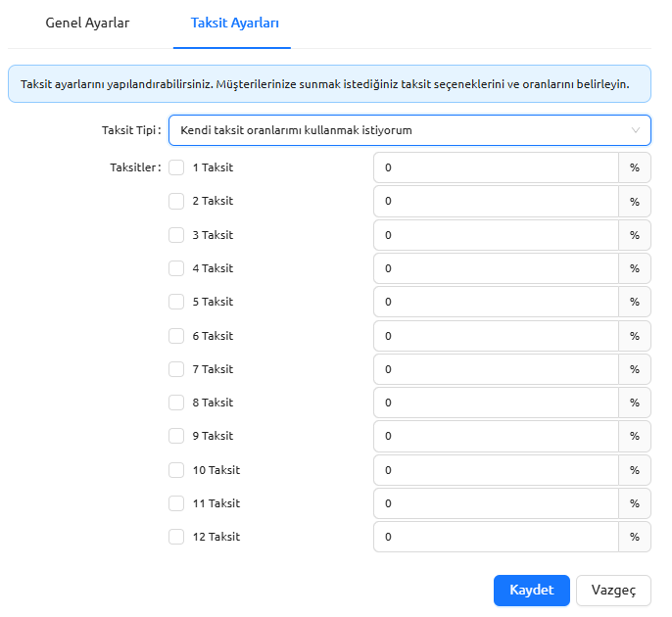Viewport: 672px width, 617px height.
Task: Enable the 12 Taksit checkbox
Action: (176, 537)
